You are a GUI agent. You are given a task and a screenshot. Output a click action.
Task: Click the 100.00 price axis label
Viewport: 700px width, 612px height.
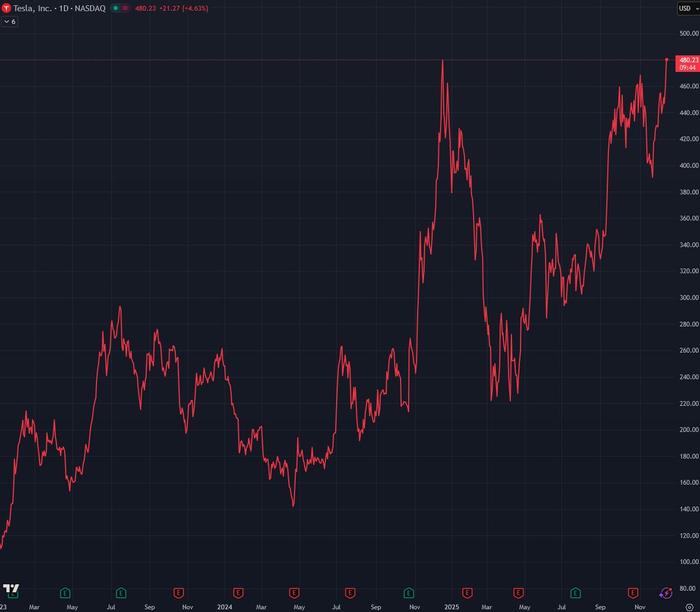tap(689, 562)
